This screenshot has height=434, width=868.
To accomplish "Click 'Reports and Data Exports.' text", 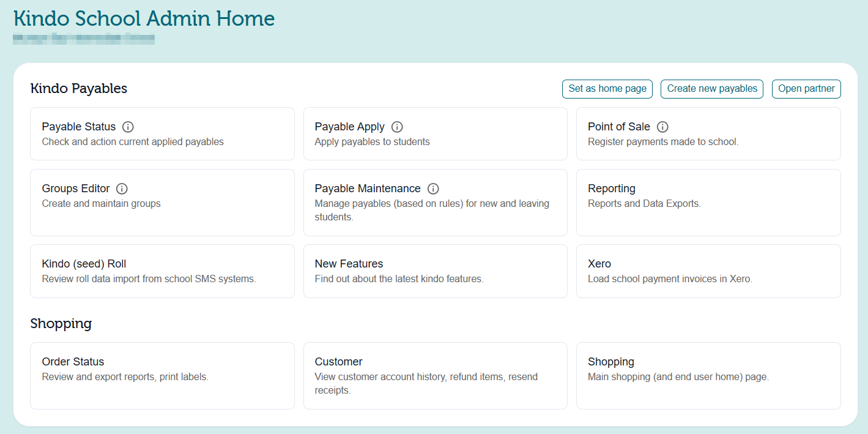I will [x=644, y=204].
